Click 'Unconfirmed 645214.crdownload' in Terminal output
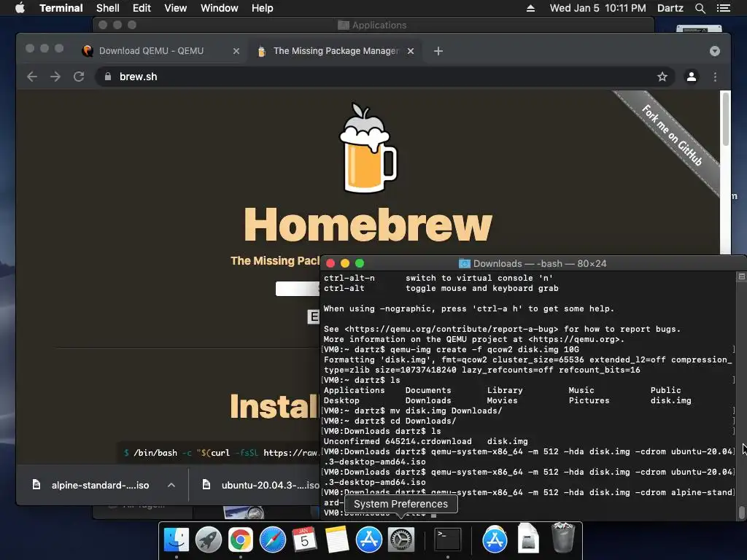Viewport: 747px width, 560px height. (398, 441)
